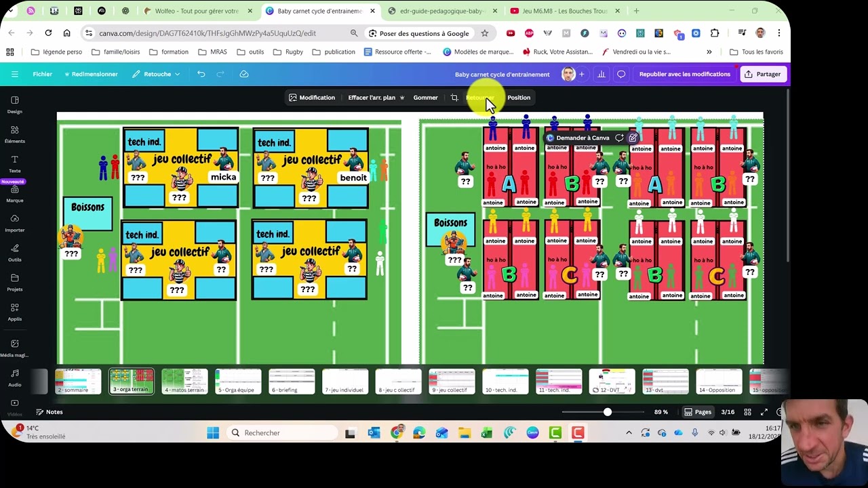Open Chrome extensions puzzle icon
This screenshot has height=488, width=868.
click(x=715, y=33)
